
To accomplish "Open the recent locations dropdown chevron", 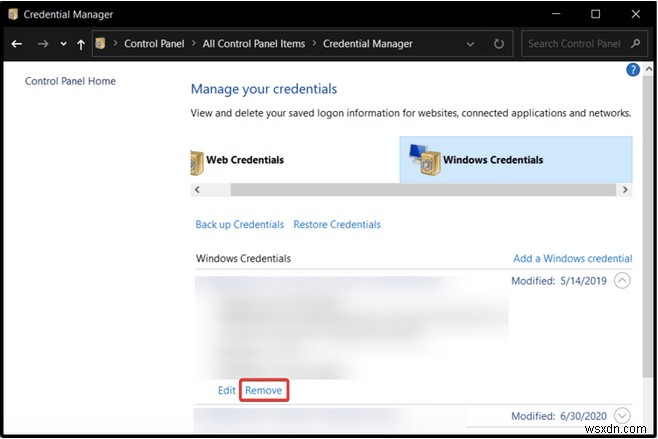I will click(63, 44).
